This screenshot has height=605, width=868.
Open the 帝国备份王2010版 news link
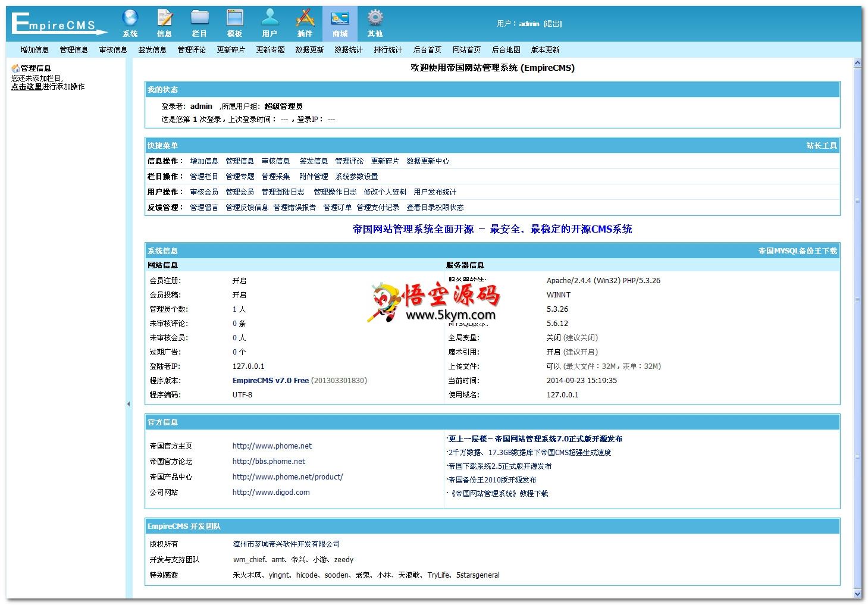click(492, 480)
